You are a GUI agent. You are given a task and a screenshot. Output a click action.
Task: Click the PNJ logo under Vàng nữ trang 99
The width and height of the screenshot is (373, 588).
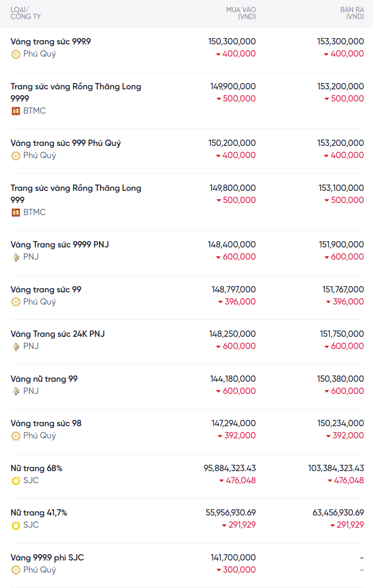coord(16,391)
